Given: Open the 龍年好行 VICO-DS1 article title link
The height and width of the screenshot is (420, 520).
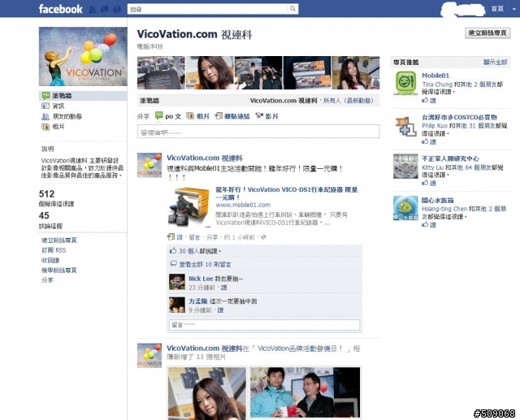Looking at the screenshot, I should point(287,193).
